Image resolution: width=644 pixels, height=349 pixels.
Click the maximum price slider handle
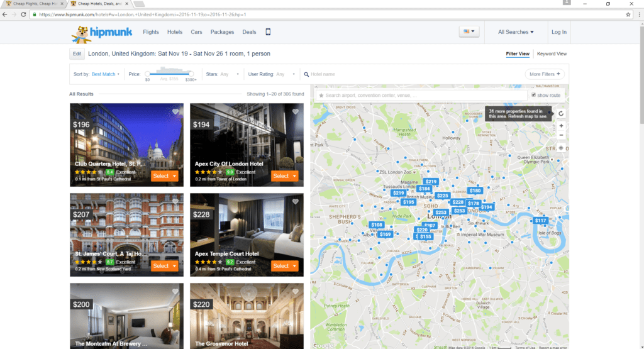191,74
